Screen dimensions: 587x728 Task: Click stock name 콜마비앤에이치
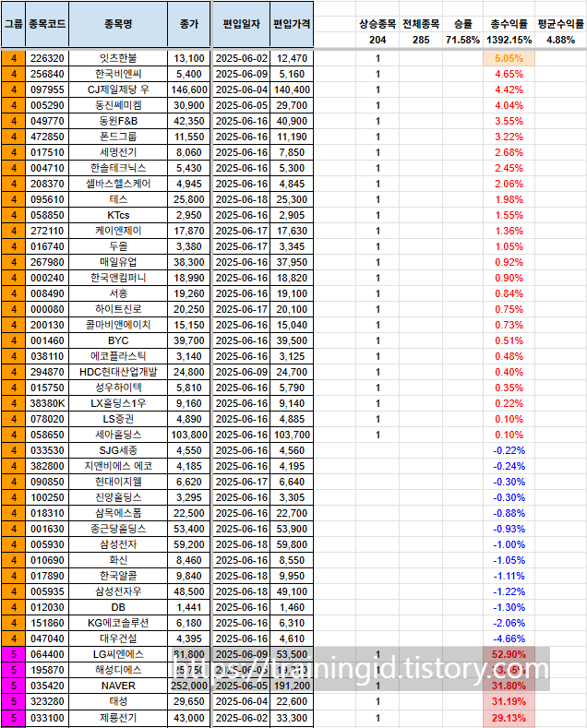(x=118, y=325)
